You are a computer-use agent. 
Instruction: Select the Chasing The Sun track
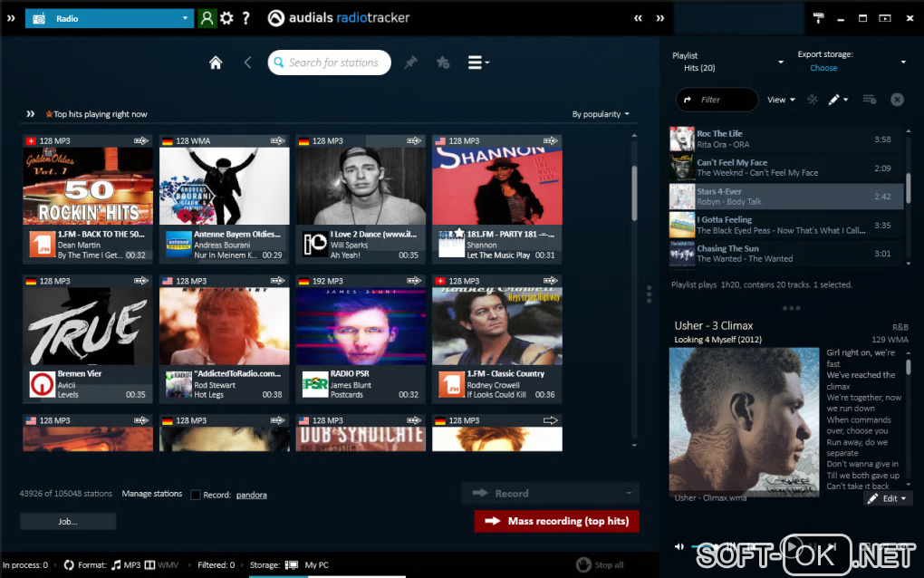(x=786, y=254)
